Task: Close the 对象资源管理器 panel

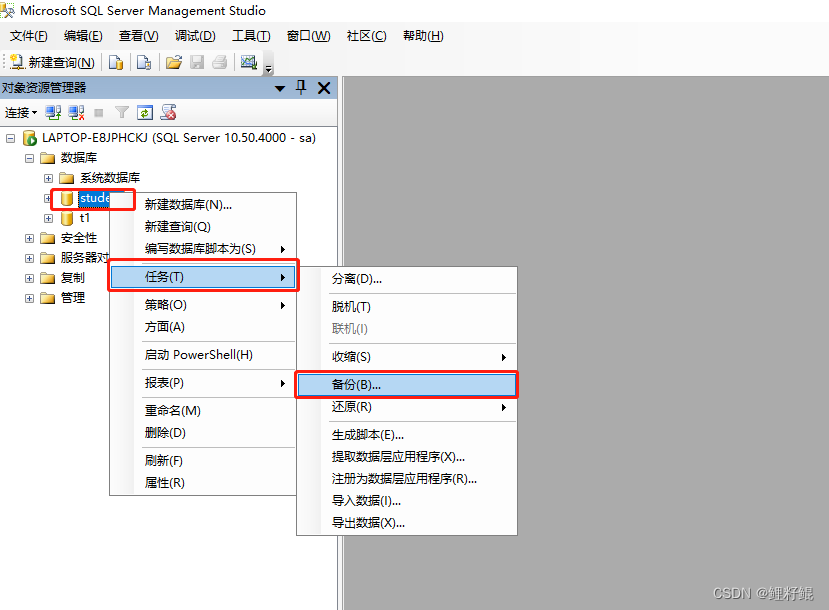Action: (x=324, y=88)
